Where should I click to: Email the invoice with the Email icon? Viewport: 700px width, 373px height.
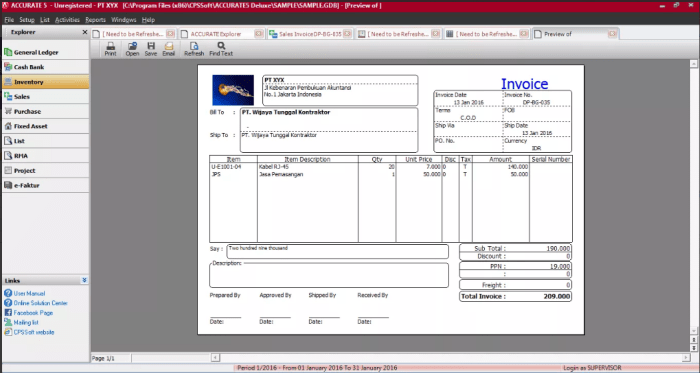[168, 49]
